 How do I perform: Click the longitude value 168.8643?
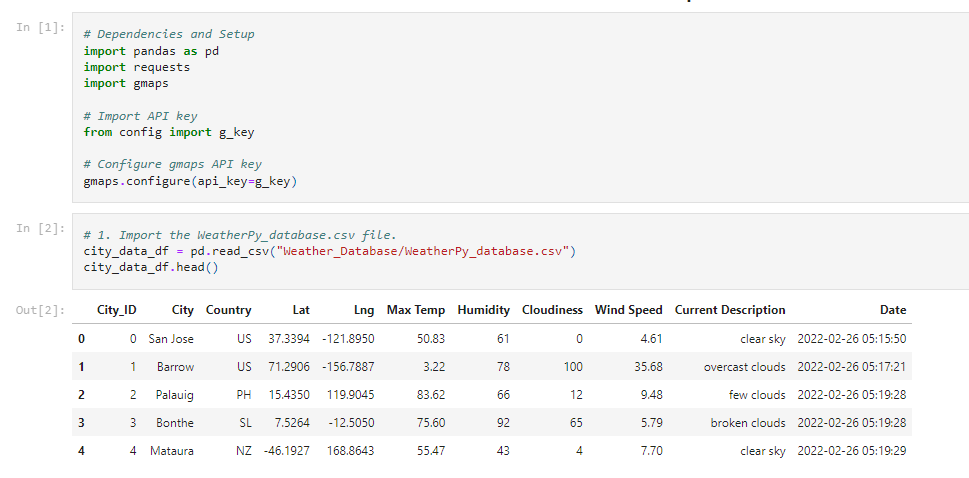(x=351, y=451)
